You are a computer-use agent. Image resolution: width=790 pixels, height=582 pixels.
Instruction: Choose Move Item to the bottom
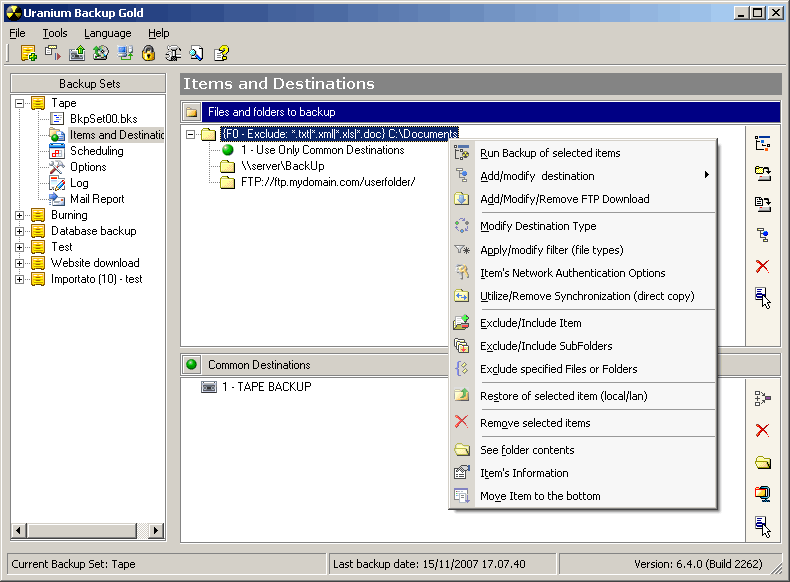[583, 496]
